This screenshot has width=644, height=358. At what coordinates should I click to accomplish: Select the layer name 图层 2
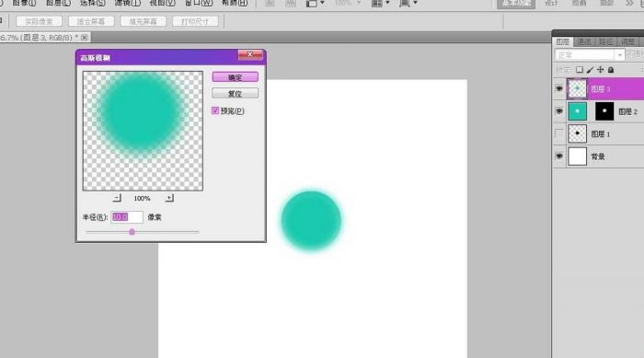pyautogui.click(x=628, y=111)
